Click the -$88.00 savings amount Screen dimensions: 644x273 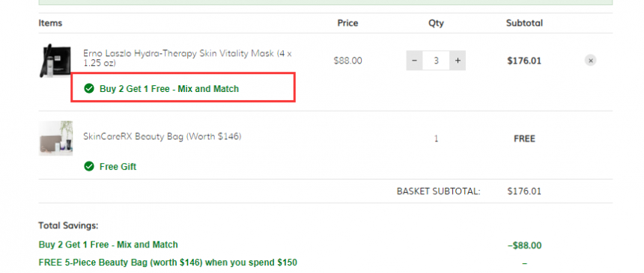click(x=524, y=246)
